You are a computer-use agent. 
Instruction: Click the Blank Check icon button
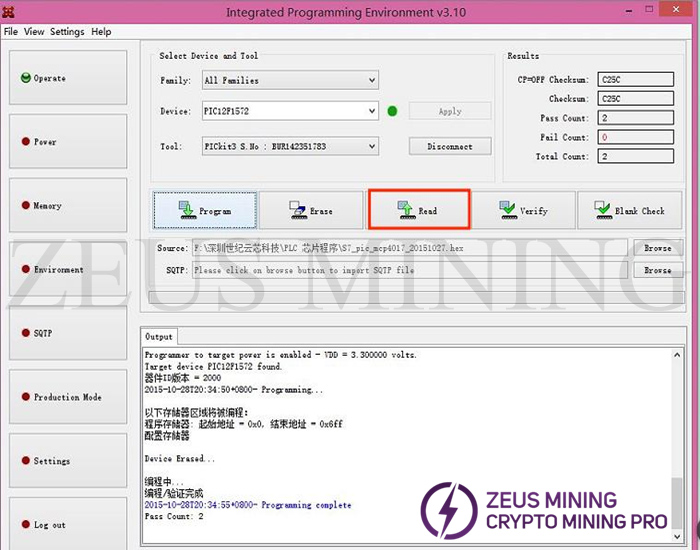(629, 211)
